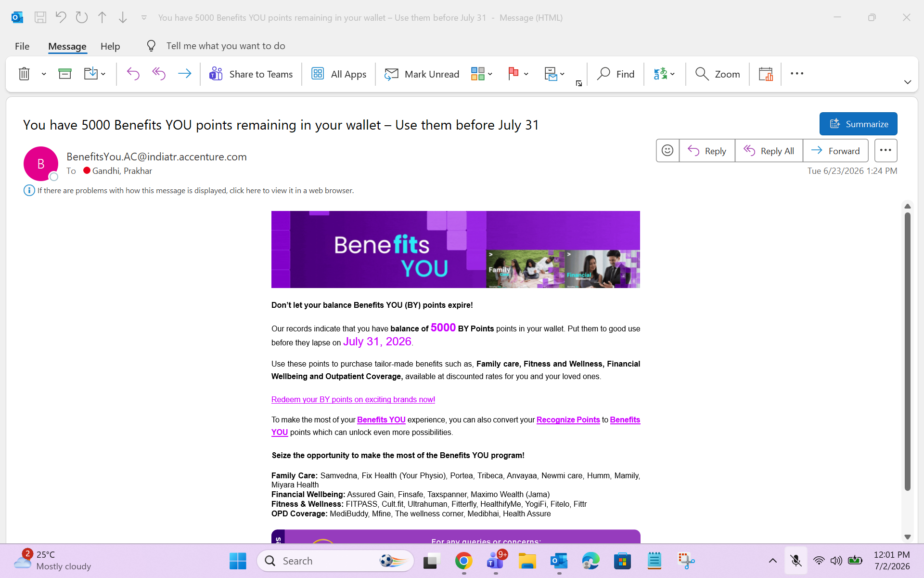Click the Reply button in message header
Image resolution: width=924 pixels, height=578 pixels.
point(707,151)
